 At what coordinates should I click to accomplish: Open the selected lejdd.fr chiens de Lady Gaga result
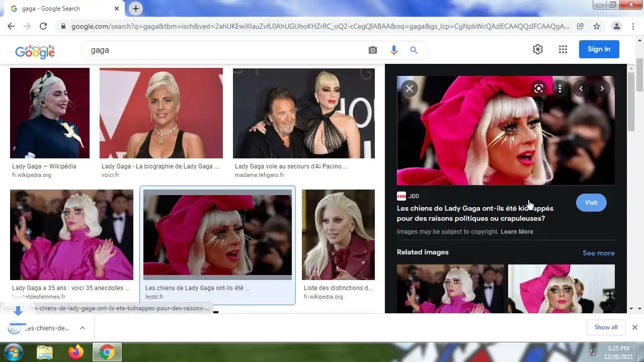tap(217, 235)
